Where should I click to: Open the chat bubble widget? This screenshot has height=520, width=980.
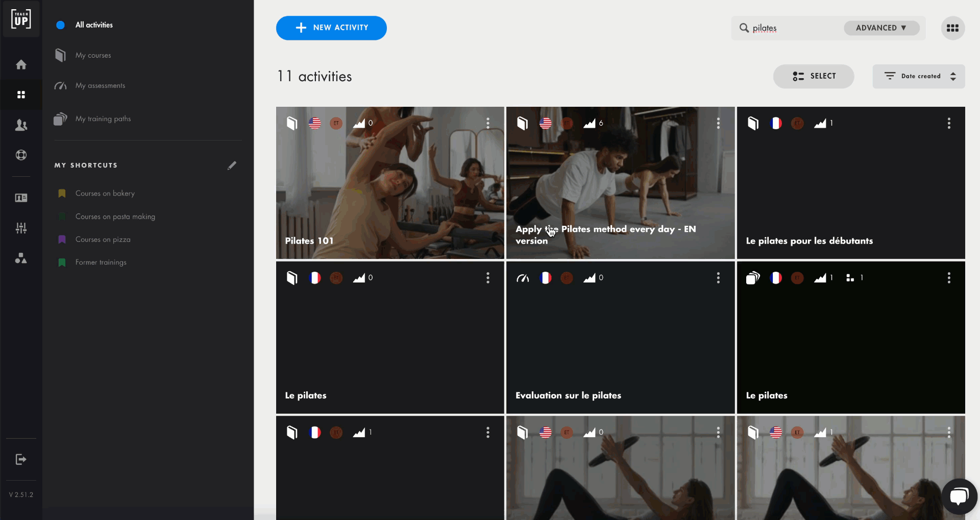point(959,496)
